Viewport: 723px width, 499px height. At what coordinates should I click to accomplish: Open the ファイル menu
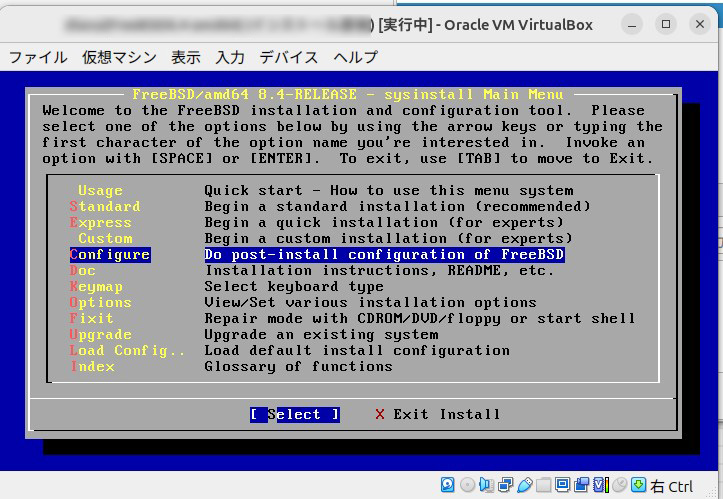(38, 57)
